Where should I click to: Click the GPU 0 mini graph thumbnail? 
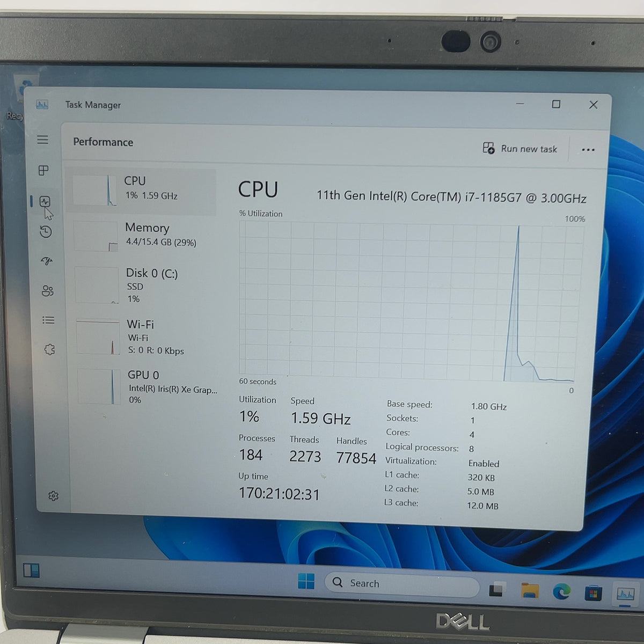coord(99,386)
